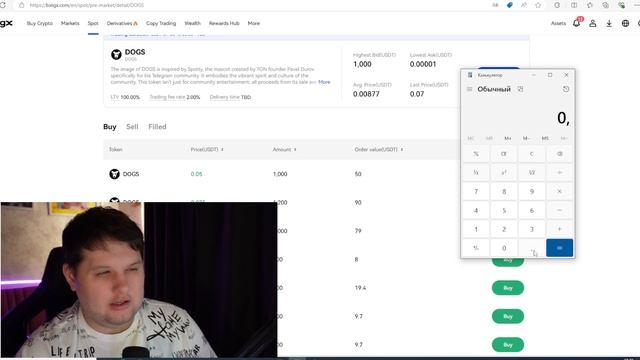
Task: Click digit 7 on the calculator
Action: [476, 191]
